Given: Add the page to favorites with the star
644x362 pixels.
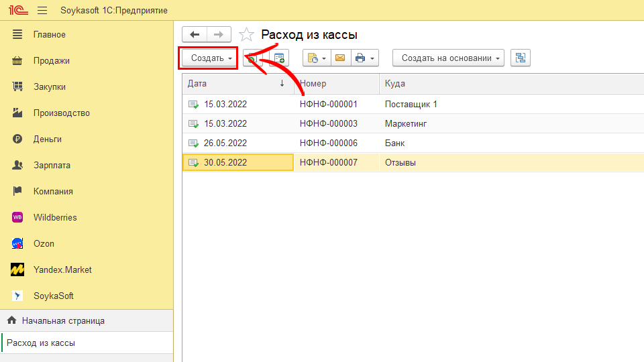Looking at the screenshot, I should coord(247,35).
